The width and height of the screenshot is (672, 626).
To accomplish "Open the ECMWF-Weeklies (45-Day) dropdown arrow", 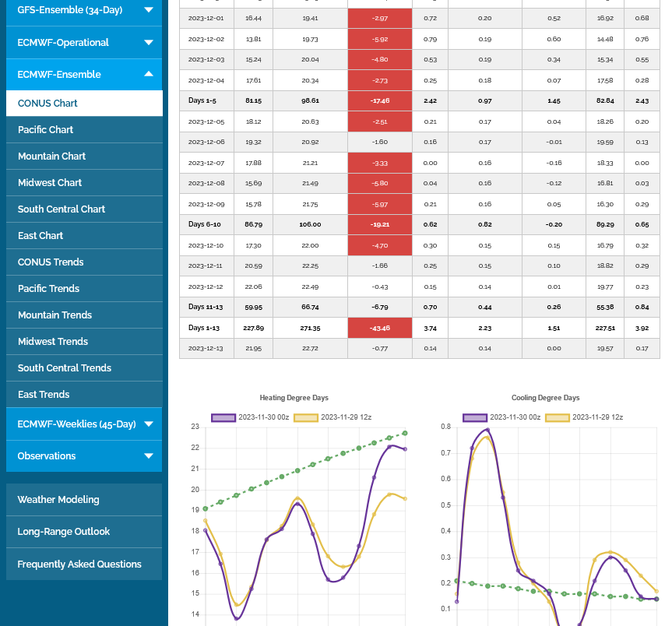I will 149,424.
